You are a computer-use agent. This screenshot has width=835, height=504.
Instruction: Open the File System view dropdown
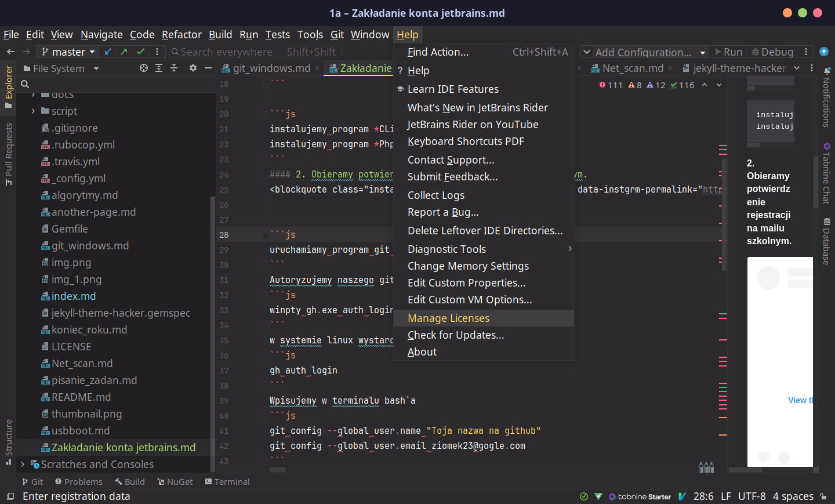(x=61, y=68)
